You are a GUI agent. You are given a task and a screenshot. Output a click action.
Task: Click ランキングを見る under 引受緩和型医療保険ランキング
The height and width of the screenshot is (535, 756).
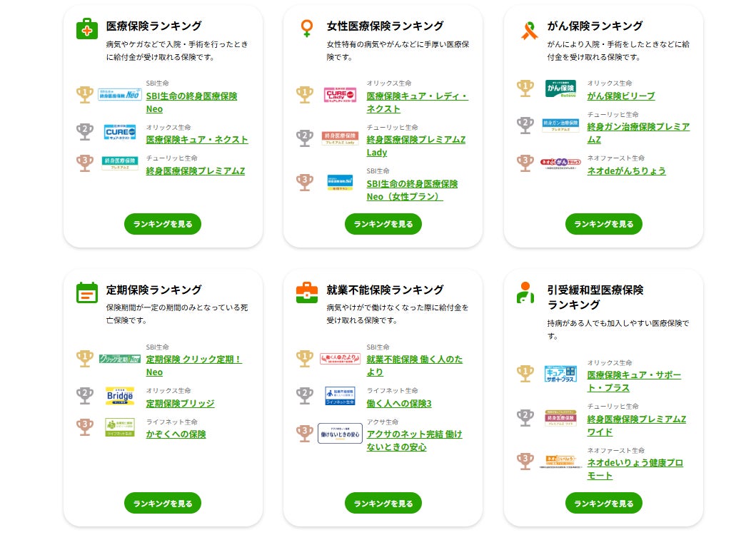pos(603,503)
